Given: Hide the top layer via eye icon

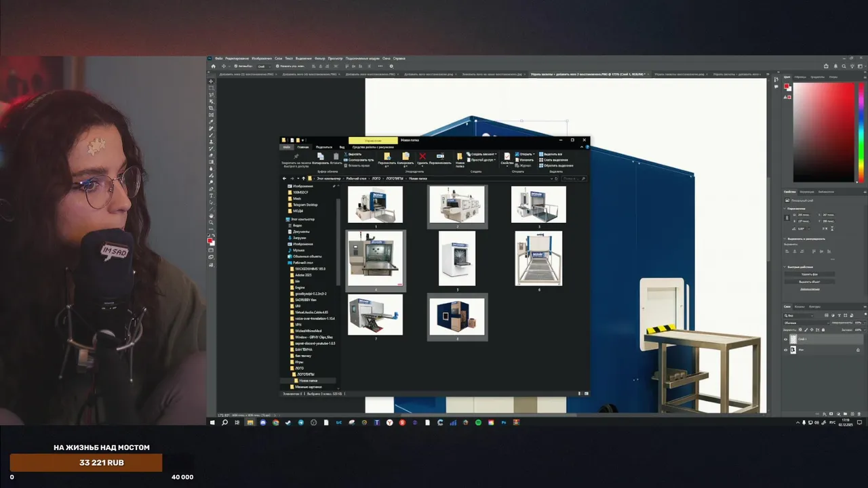Looking at the screenshot, I should click(786, 339).
